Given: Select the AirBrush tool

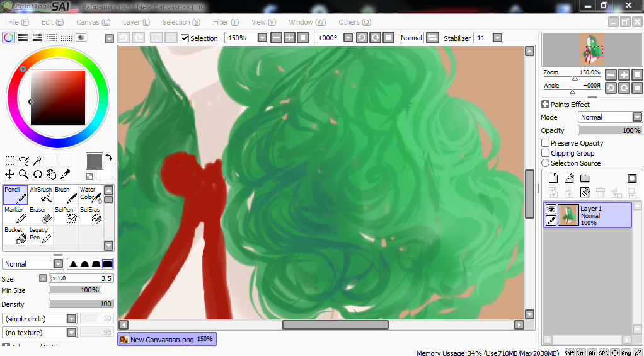Looking at the screenshot, I should click(41, 195).
